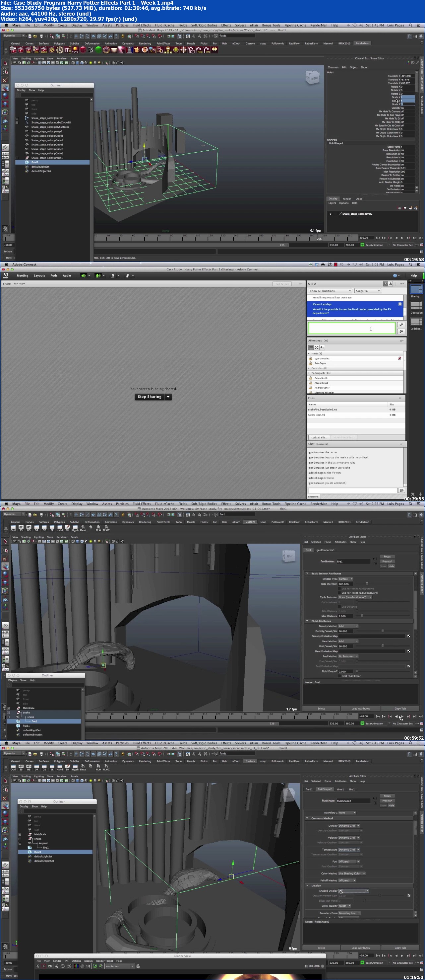The image size is (425, 980).
Task: Open the Fuel Method No Emission dropdown
Action: tap(348, 656)
